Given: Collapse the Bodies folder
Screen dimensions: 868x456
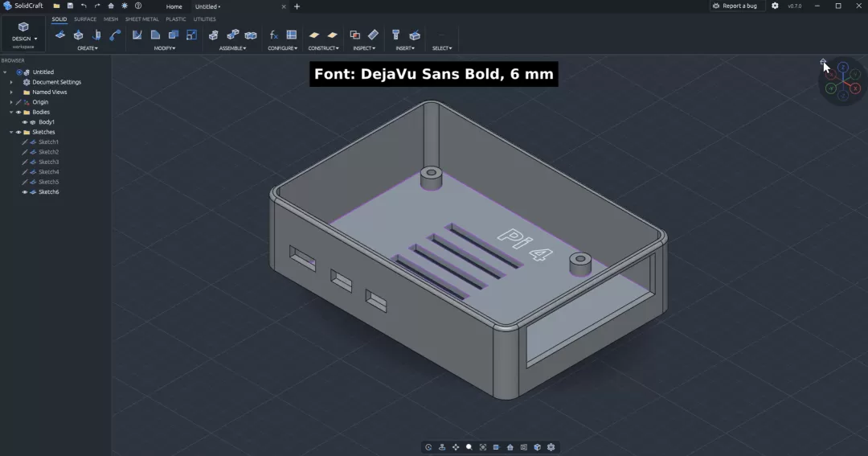Looking at the screenshot, I should coord(11,112).
